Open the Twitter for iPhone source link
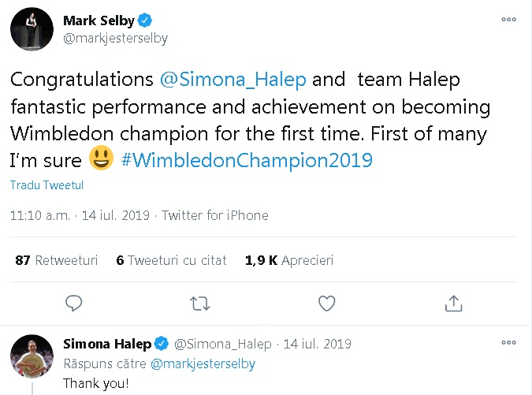The width and height of the screenshot is (532, 395). click(215, 215)
